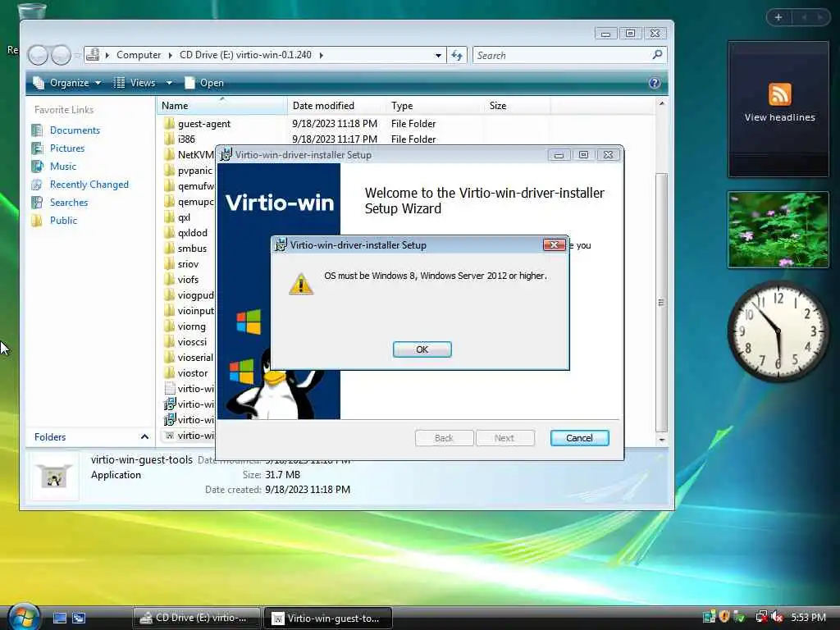
Task: Click CD Drive (E:) breadcrumb segment
Action: click(245, 55)
